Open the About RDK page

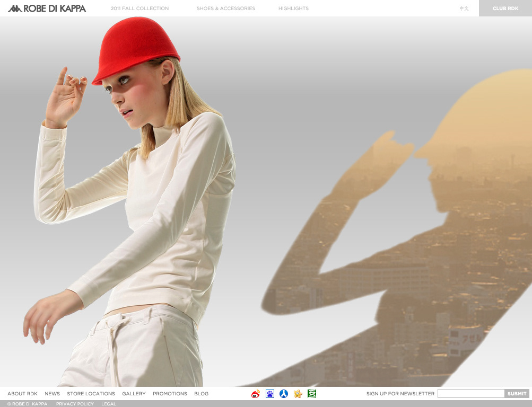[22, 394]
